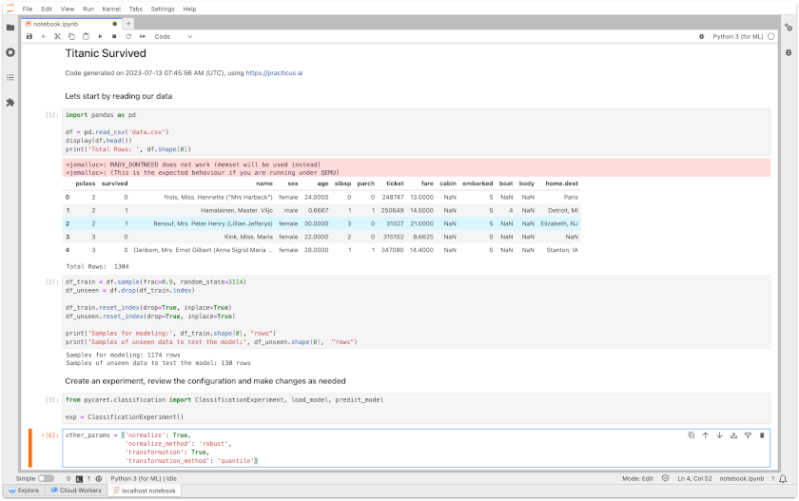799x501 pixels.
Task: Switch to the Explore tab
Action: click(x=24, y=490)
